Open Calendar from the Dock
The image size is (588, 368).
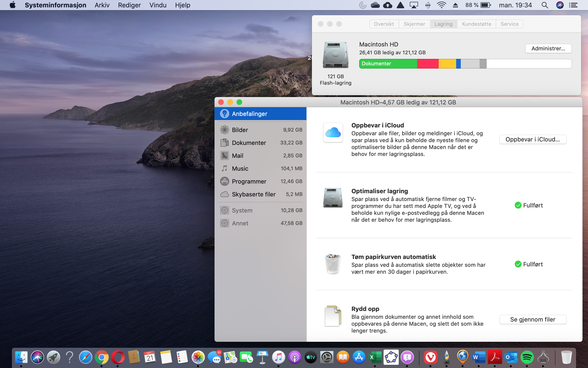click(x=150, y=357)
